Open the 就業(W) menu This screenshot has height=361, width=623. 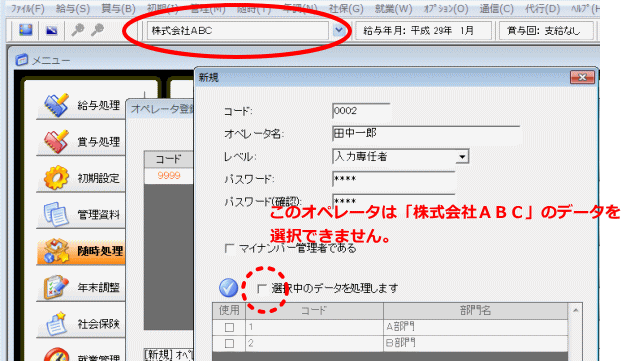point(393,8)
